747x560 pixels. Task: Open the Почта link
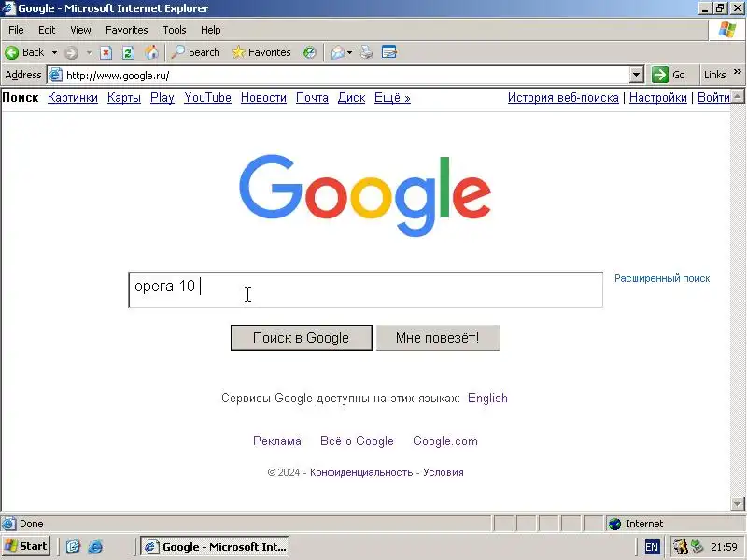click(x=312, y=98)
